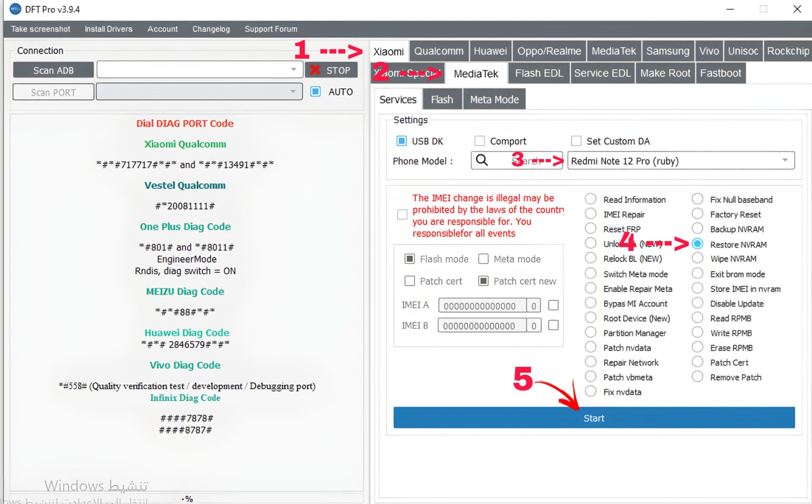Switch to the Services sub-tab
Viewport: 812px width, 504px height.
coord(398,99)
